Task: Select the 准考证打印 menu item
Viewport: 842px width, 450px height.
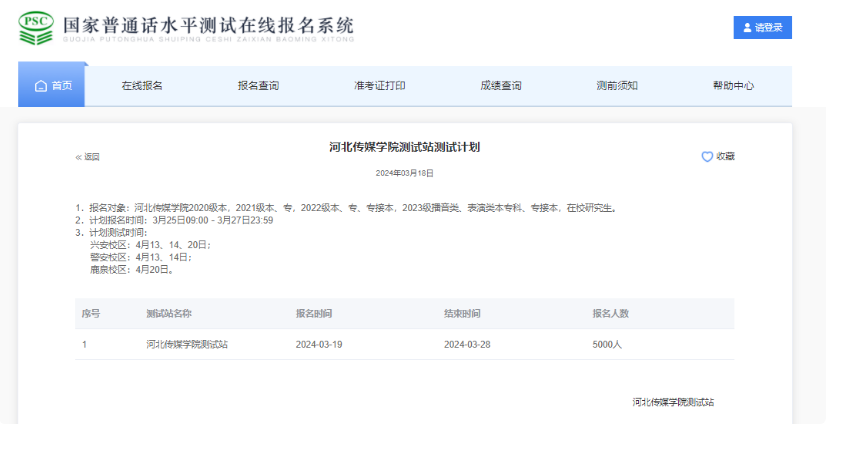Action: coord(380,86)
